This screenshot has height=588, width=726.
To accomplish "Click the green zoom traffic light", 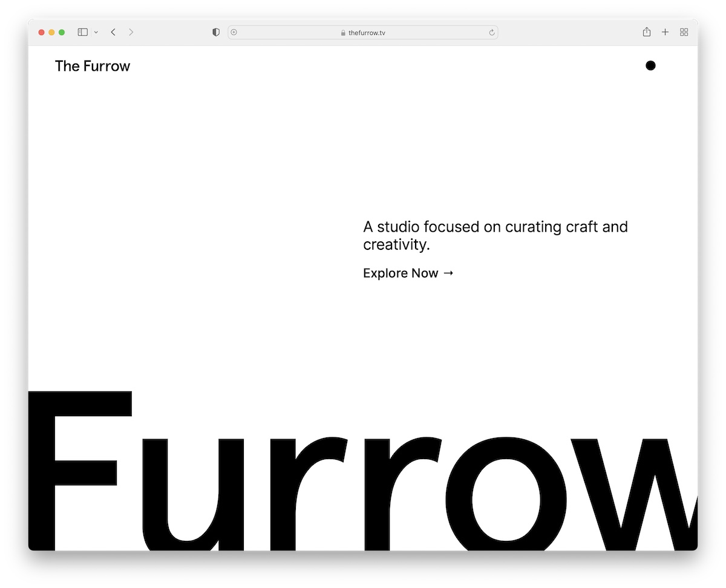I will click(62, 32).
